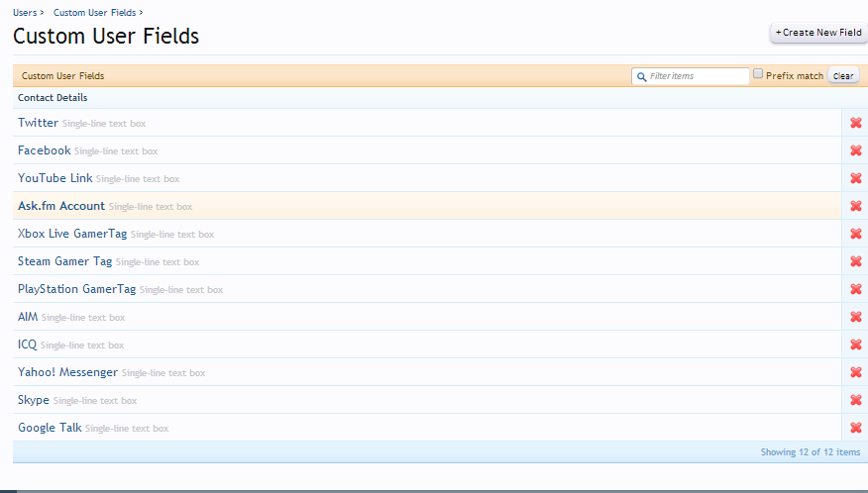
Task: Open the Google Talk field entry
Action: (50, 427)
